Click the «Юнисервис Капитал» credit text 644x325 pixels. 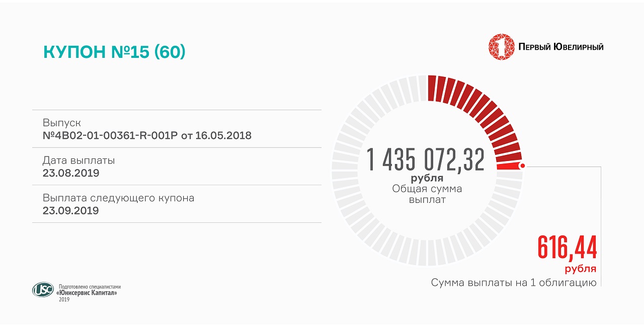[88, 293]
